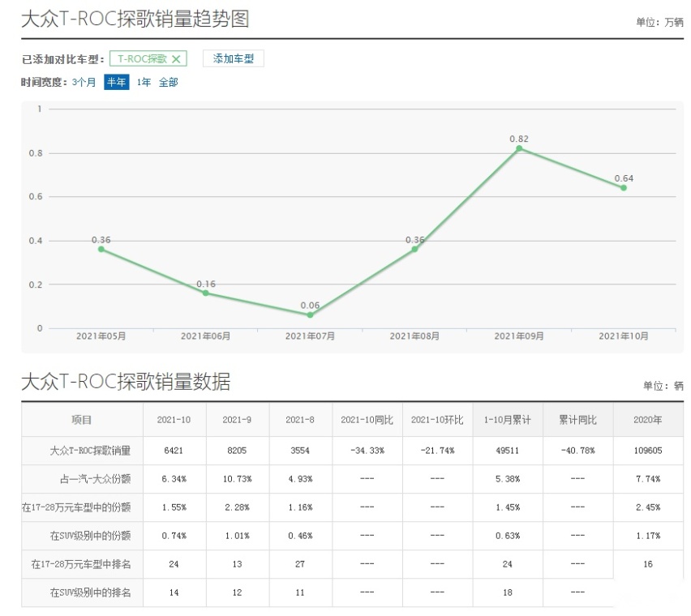Click the 2021年05月 data point 0.36
The image size is (691, 616).
pyautogui.click(x=101, y=249)
